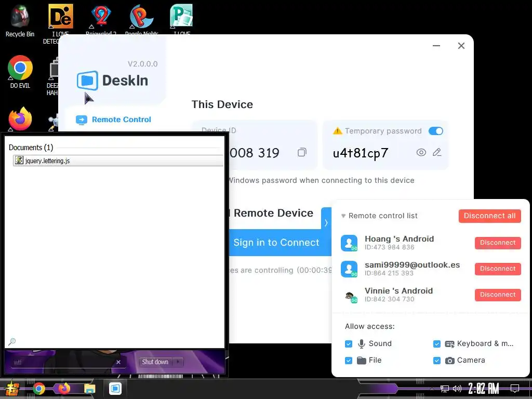Toggle the Temporary password switch
532x399 pixels.
coord(436,131)
